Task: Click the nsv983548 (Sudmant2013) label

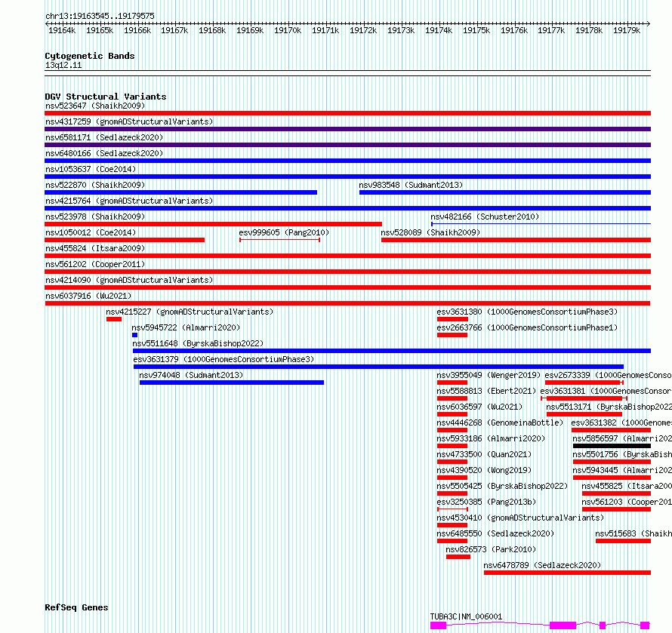Action: click(411, 185)
